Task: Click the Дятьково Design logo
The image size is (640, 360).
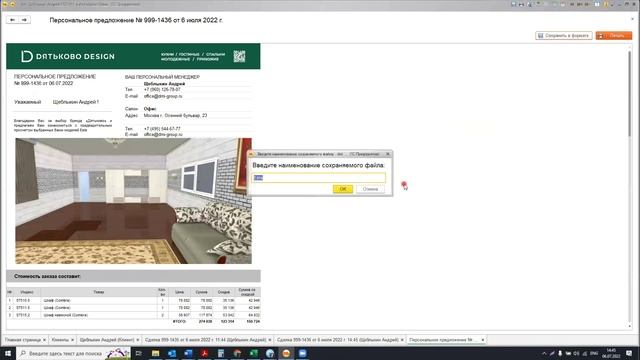Action: pyautogui.click(x=68, y=56)
